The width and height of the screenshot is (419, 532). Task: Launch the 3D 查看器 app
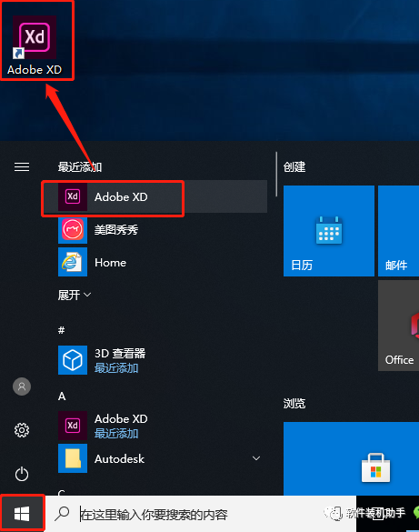click(155, 360)
